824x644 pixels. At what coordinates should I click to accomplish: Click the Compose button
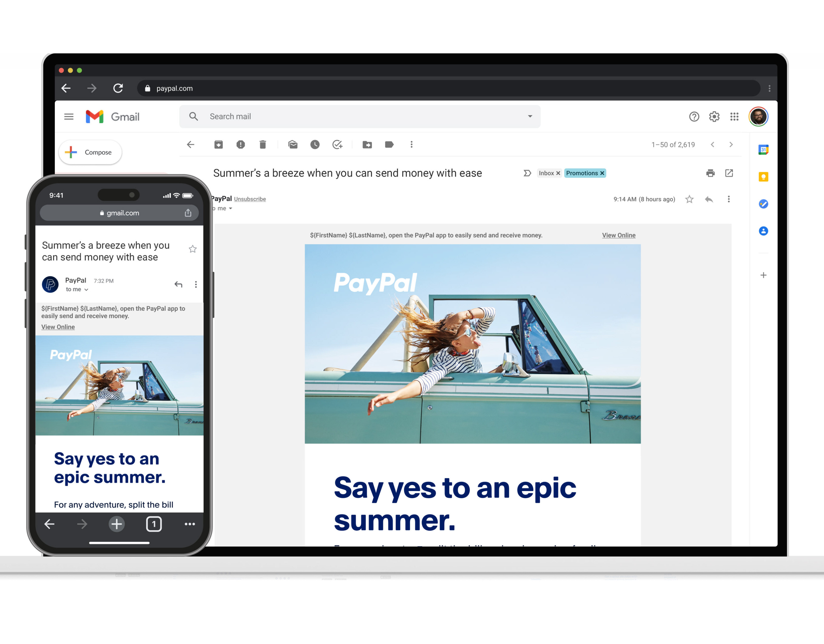click(x=91, y=152)
